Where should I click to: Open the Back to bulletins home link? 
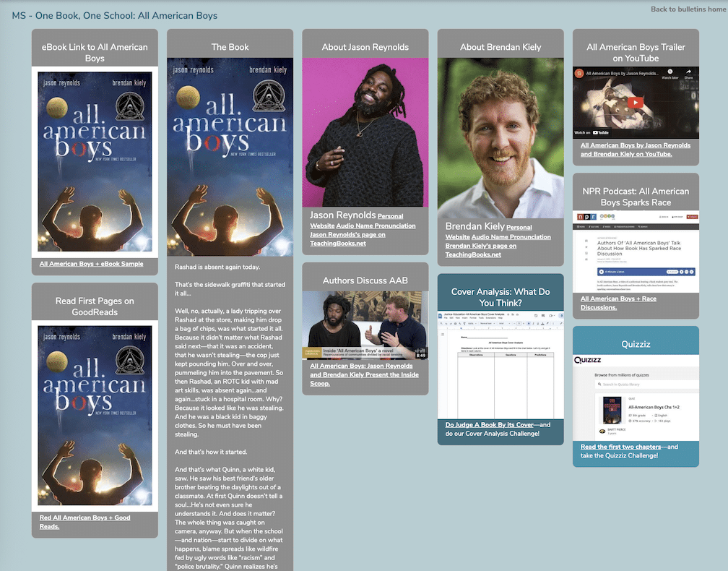click(x=687, y=9)
